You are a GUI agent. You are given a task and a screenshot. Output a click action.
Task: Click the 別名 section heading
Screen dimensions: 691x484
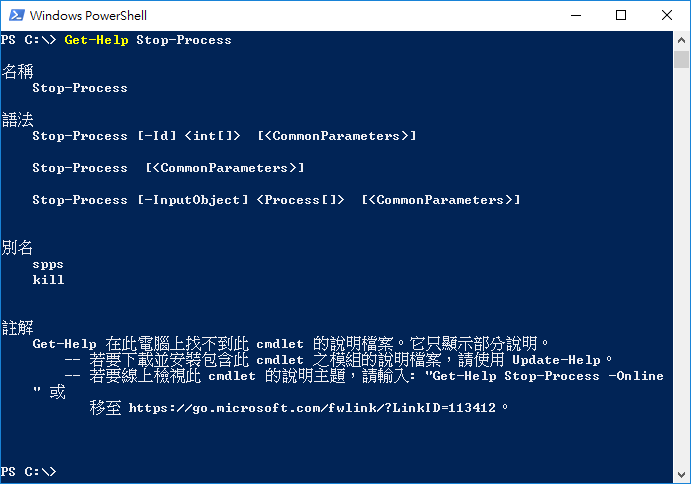[x=17, y=247]
